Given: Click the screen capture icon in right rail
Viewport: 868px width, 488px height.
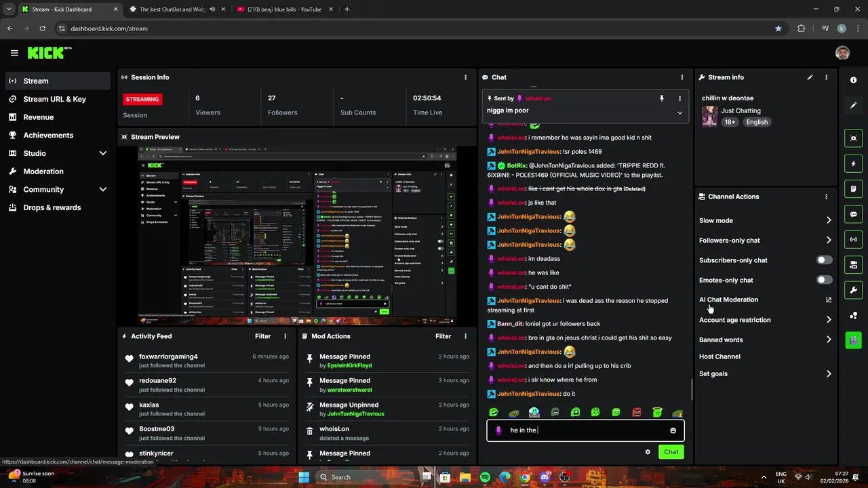Looking at the screenshot, I should [x=853, y=138].
